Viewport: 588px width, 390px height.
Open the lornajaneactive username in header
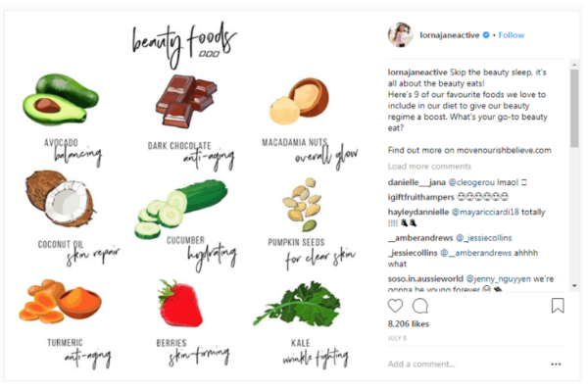pyautogui.click(x=449, y=35)
